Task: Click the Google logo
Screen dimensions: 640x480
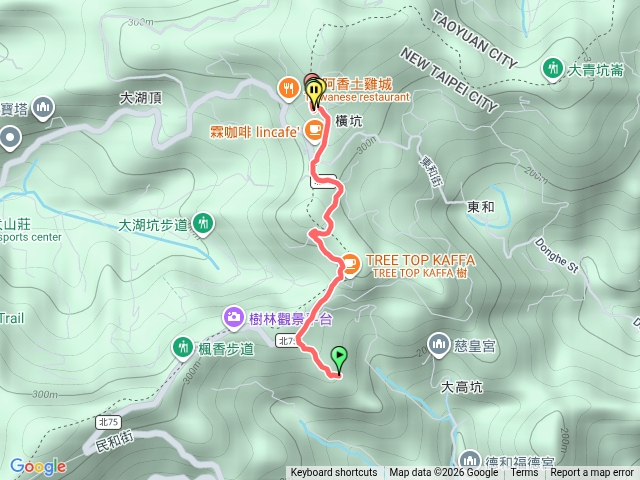Action: coord(38,466)
